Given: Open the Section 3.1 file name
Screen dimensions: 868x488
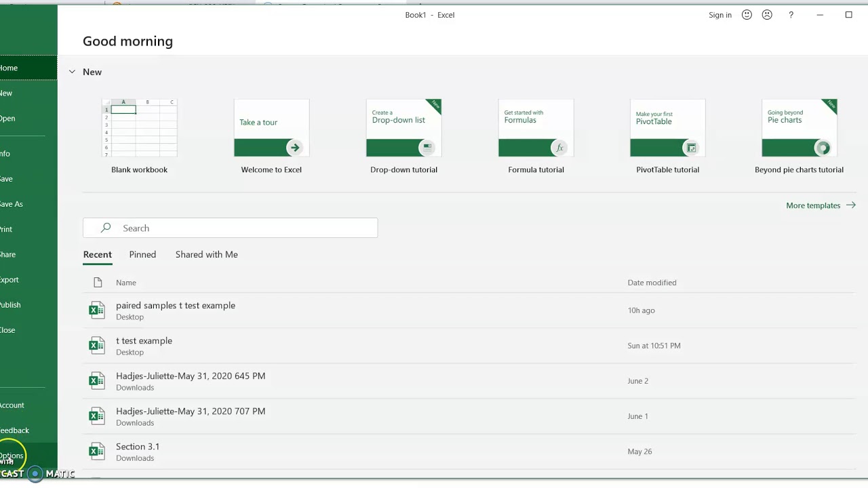Looking at the screenshot, I should tap(138, 447).
